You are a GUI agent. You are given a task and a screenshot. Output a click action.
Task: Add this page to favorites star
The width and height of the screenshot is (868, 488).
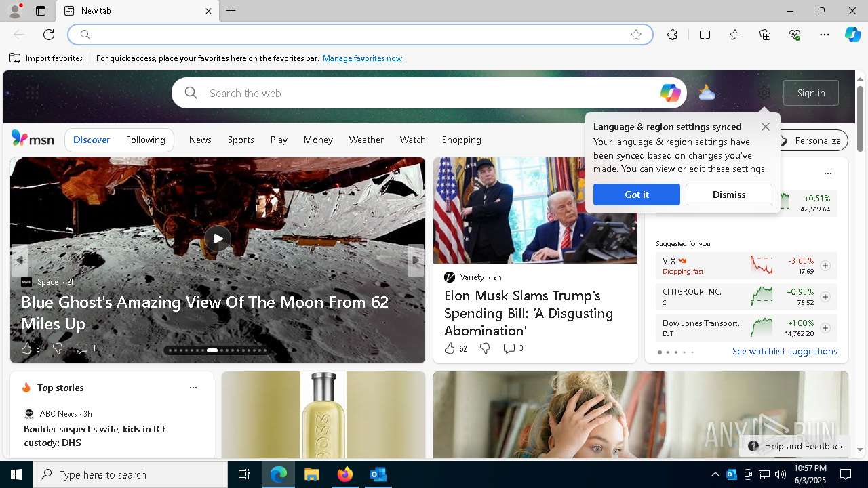tap(636, 35)
